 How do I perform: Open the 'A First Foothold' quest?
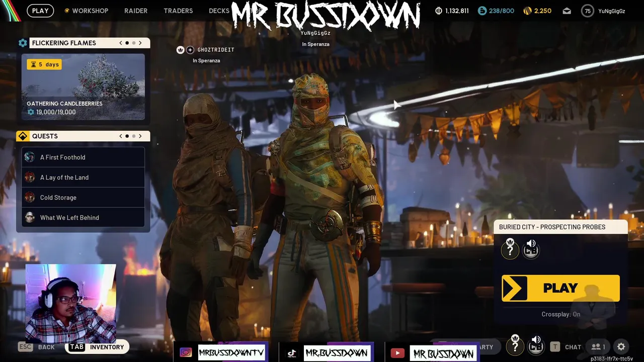point(83,157)
